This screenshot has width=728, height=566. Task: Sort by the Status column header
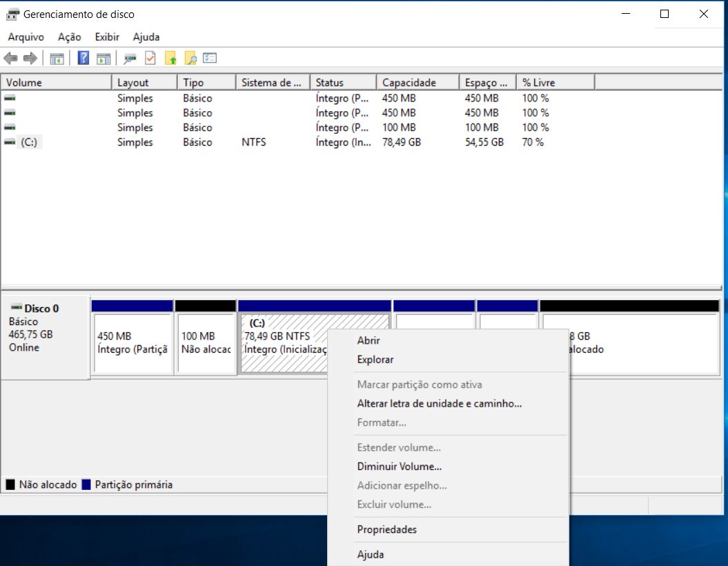point(343,83)
